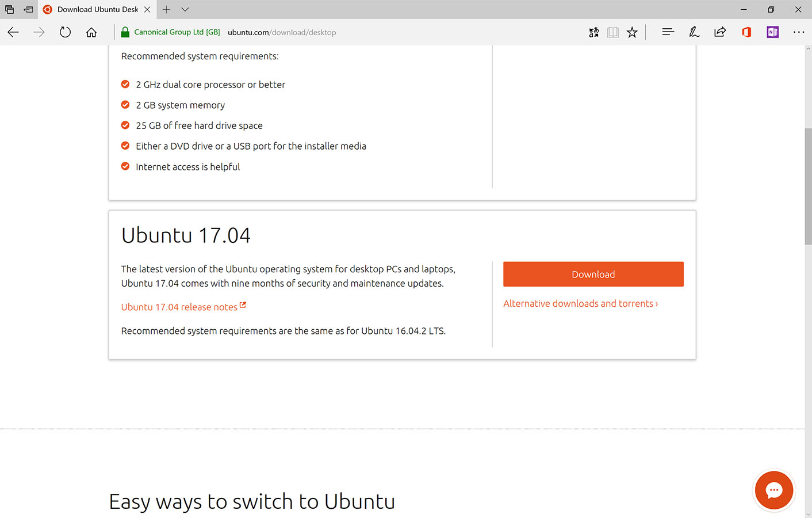Click the vertical scrollbar thumb
The image size is (812, 518).
click(808, 186)
